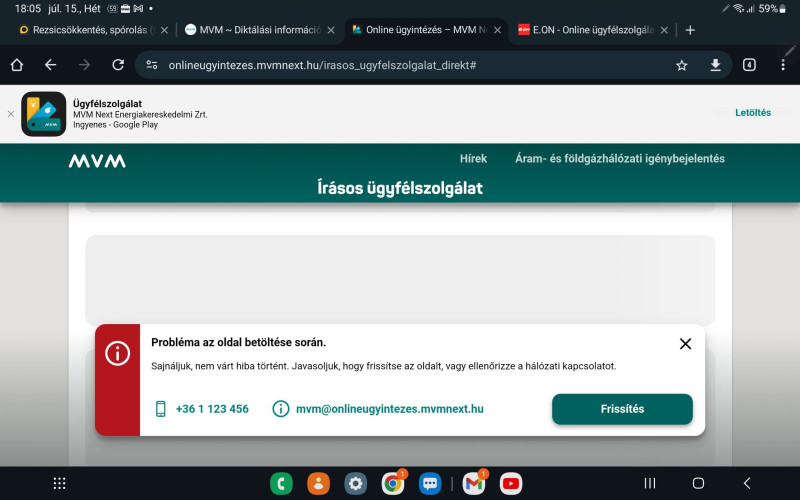Tap the recent apps navigation button
The image size is (800, 500).
tap(649, 483)
